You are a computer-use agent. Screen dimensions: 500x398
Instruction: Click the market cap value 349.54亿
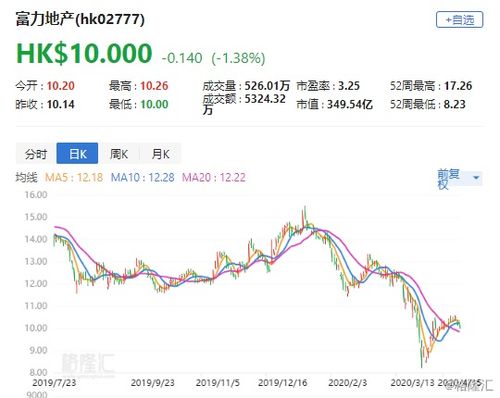tap(350, 104)
